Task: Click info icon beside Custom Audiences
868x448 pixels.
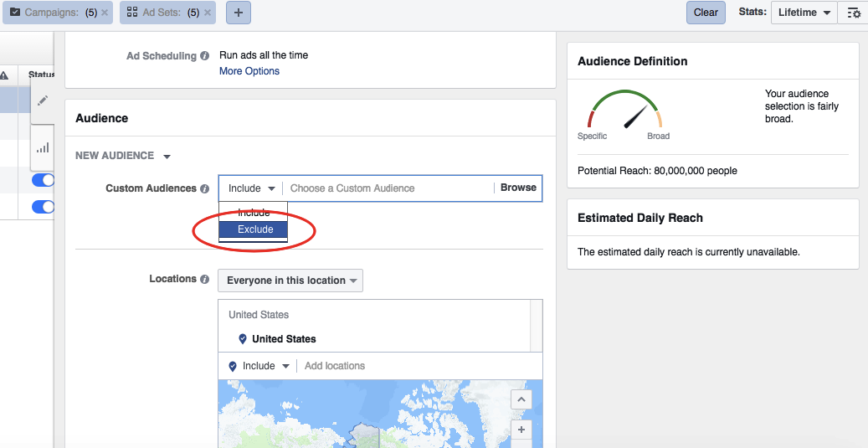Action: [x=204, y=189]
